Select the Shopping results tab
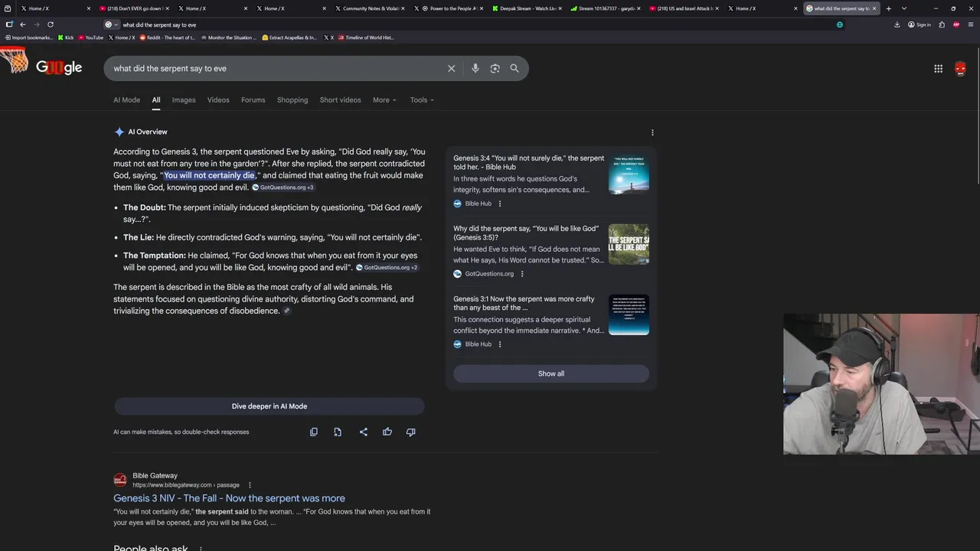Image resolution: width=980 pixels, height=551 pixels. click(292, 100)
